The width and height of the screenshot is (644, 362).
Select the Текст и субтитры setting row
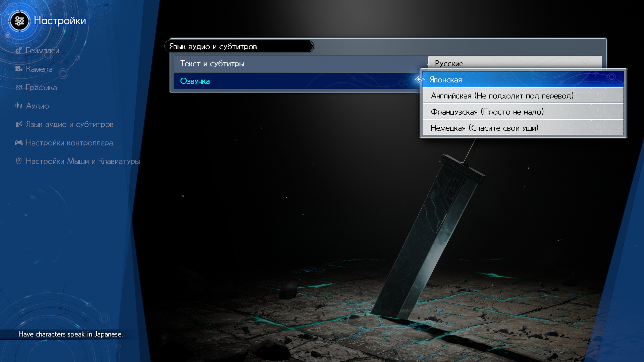[300, 63]
